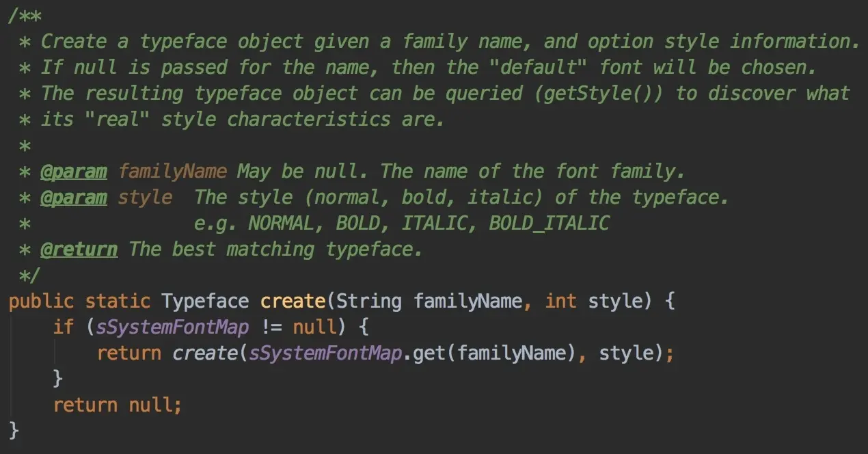The height and width of the screenshot is (454, 868).
Task: Click the first @param Javadoc tag
Action: [74, 171]
